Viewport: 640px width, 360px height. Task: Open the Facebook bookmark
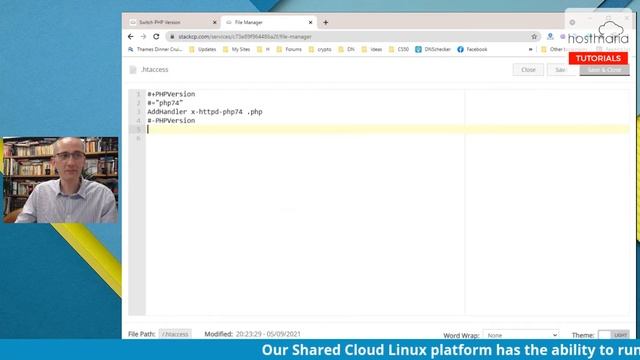coord(472,49)
